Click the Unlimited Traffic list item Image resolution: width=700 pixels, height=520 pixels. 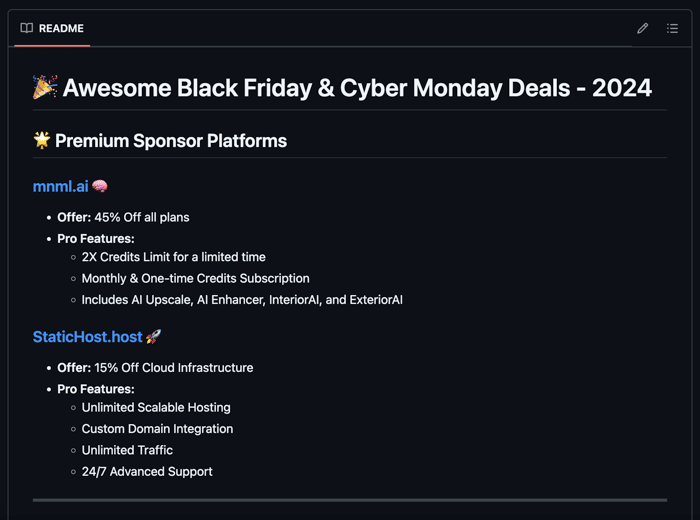point(127,450)
